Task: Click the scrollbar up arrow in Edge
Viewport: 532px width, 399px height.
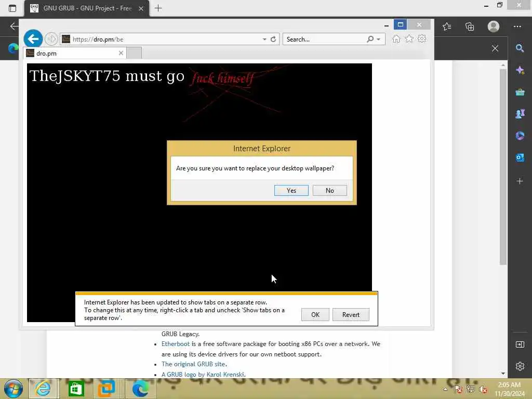Action: pyautogui.click(x=503, y=65)
